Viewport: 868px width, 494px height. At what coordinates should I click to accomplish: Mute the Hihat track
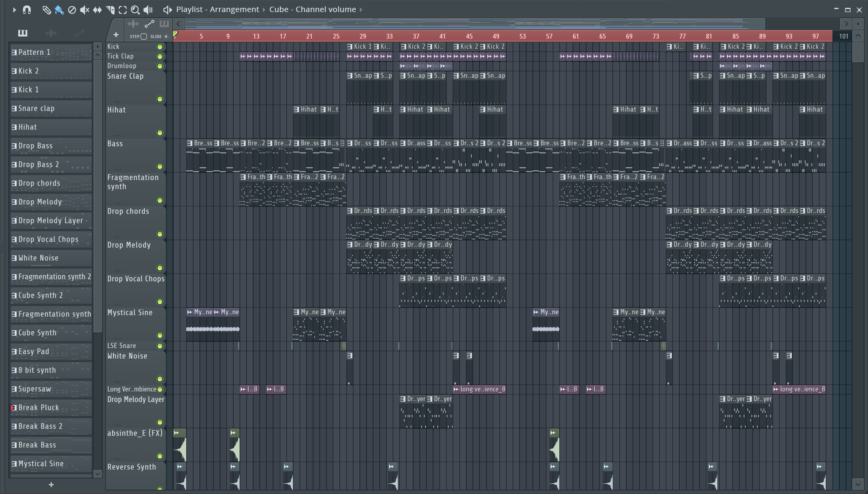click(160, 133)
